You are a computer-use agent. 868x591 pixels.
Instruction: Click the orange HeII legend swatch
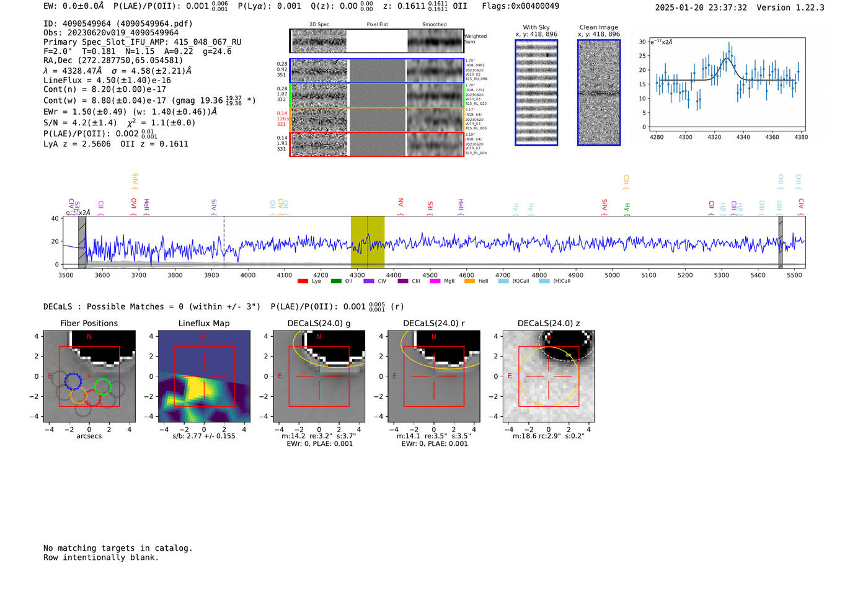469,282
